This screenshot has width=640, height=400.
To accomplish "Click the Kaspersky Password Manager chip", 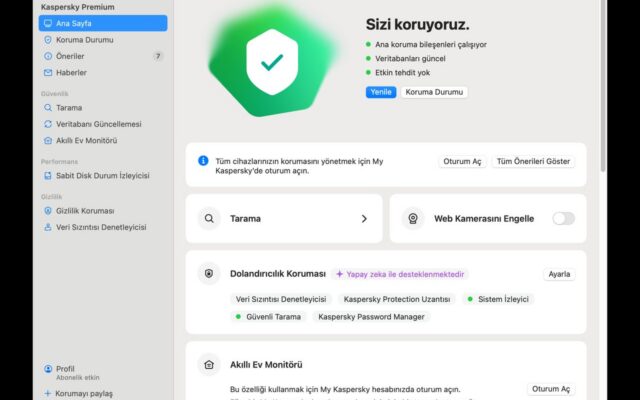I will pyautogui.click(x=371, y=317).
